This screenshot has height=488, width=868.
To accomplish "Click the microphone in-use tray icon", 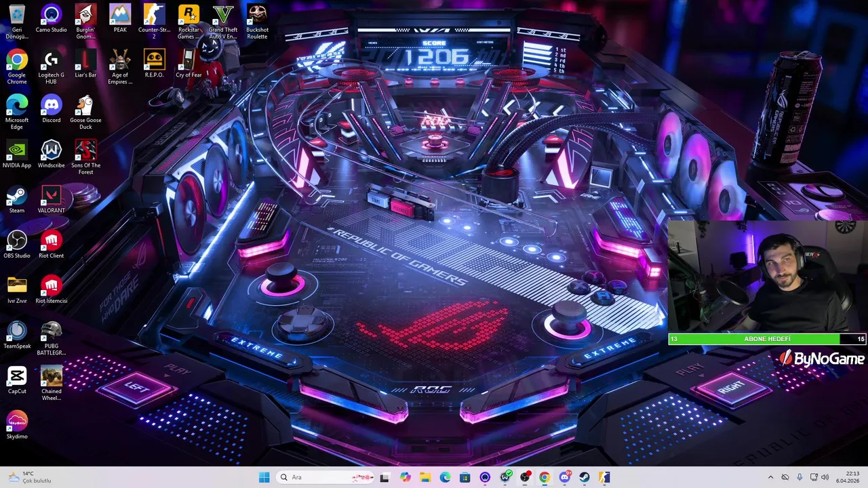I will point(800,477).
